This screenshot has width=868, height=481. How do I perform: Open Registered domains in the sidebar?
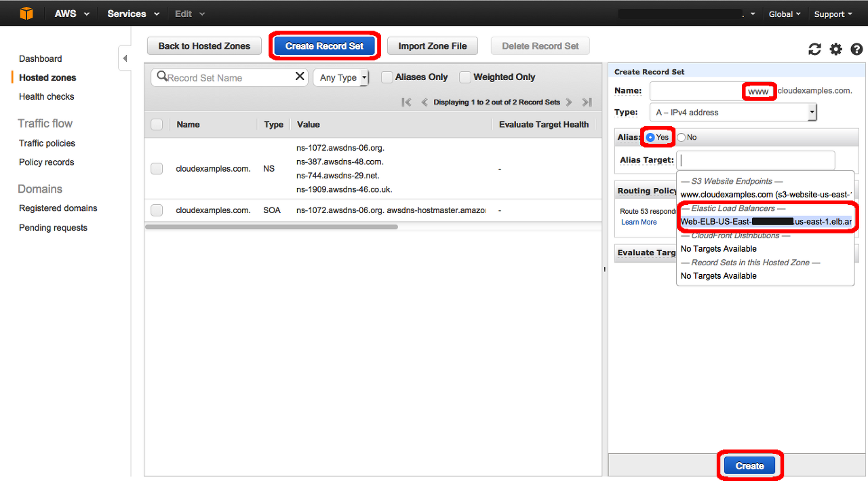point(58,208)
